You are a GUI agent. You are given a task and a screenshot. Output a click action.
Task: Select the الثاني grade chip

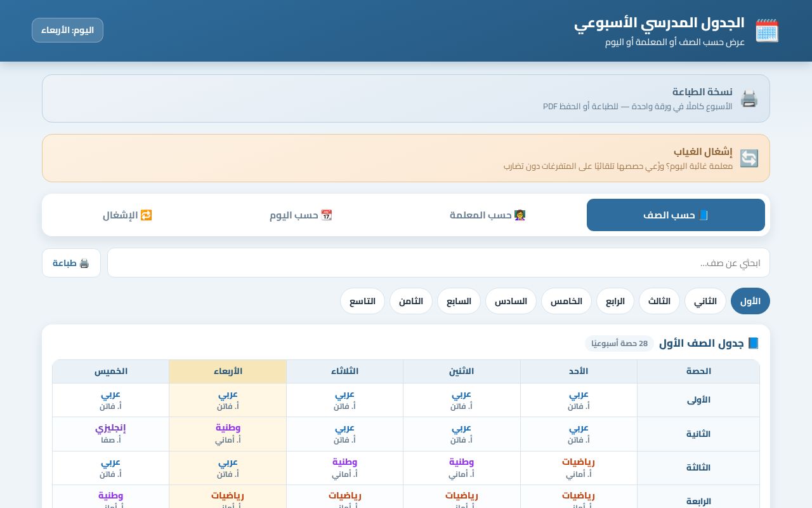coord(705,301)
